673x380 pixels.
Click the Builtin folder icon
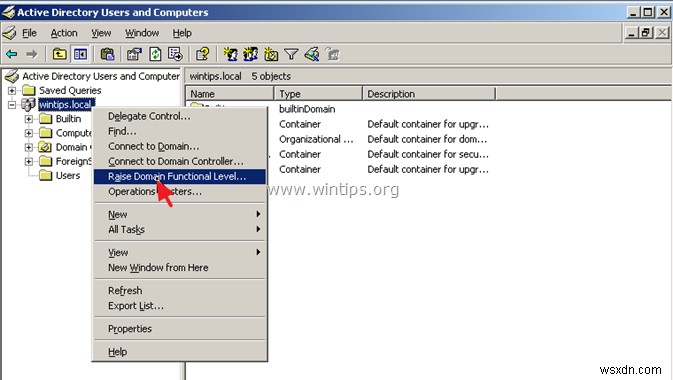[45, 119]
